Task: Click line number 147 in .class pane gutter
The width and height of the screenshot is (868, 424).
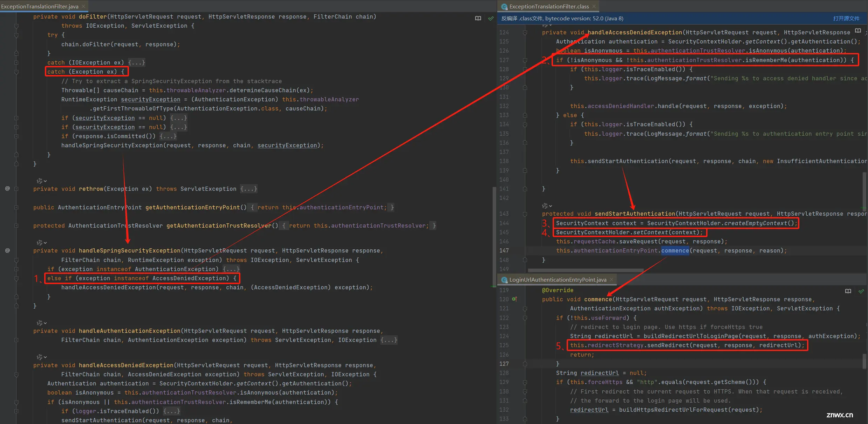Action: [x=504, y=250]
